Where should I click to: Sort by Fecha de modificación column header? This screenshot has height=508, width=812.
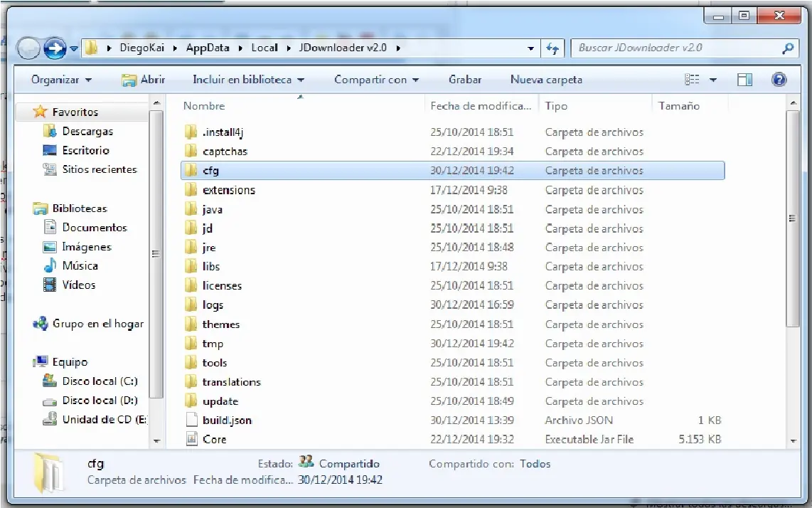[x=481, y=106]
